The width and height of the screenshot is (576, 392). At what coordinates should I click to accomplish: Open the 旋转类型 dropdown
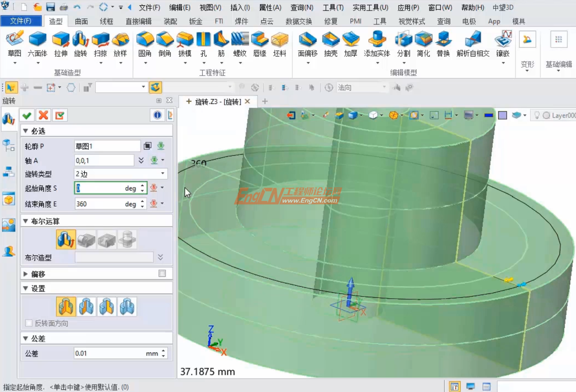(162, 174)
